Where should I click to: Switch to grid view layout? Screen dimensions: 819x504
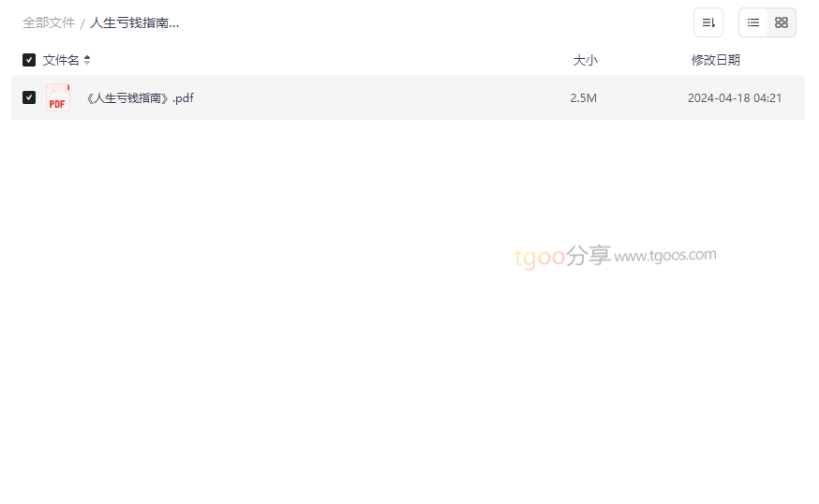point(781,22)
